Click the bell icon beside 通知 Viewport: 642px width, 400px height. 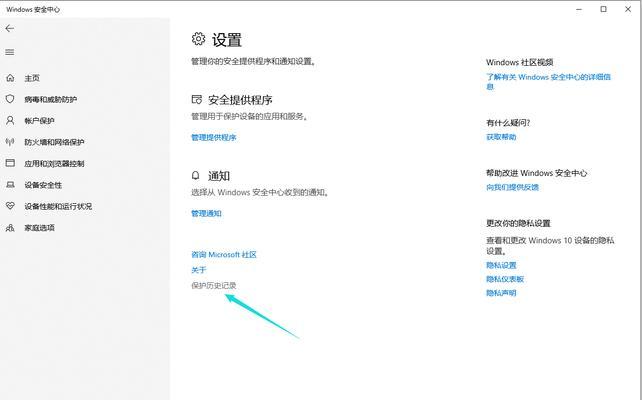(196, 175)
